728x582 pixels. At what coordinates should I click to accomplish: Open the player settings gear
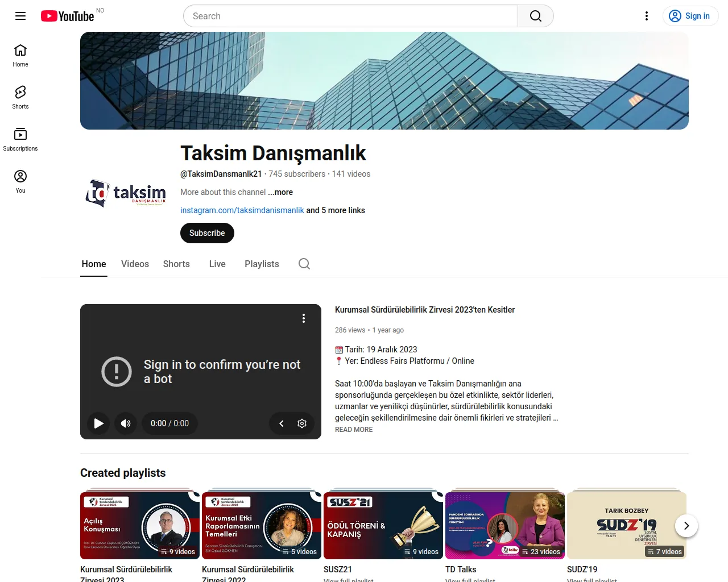[x=302, y=423]
